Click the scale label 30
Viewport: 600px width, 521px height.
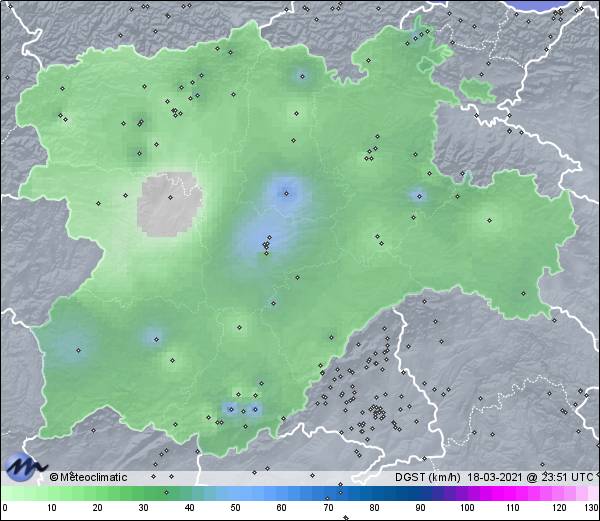(143, 508)
